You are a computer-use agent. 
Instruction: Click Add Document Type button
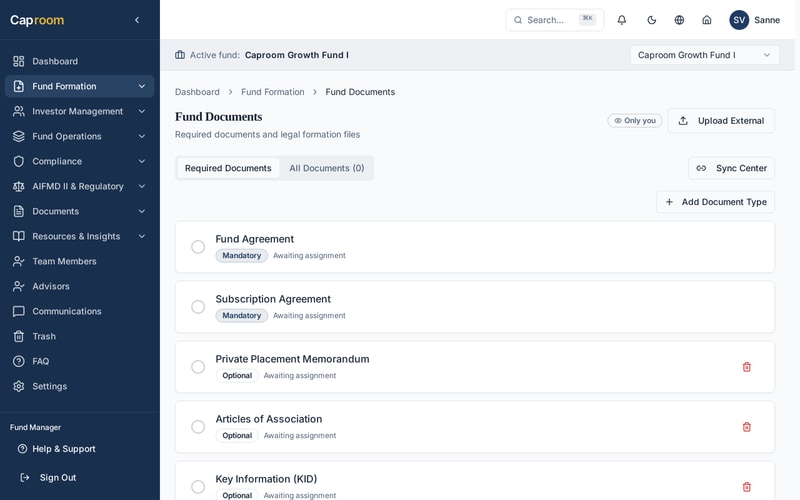[715, 202]
